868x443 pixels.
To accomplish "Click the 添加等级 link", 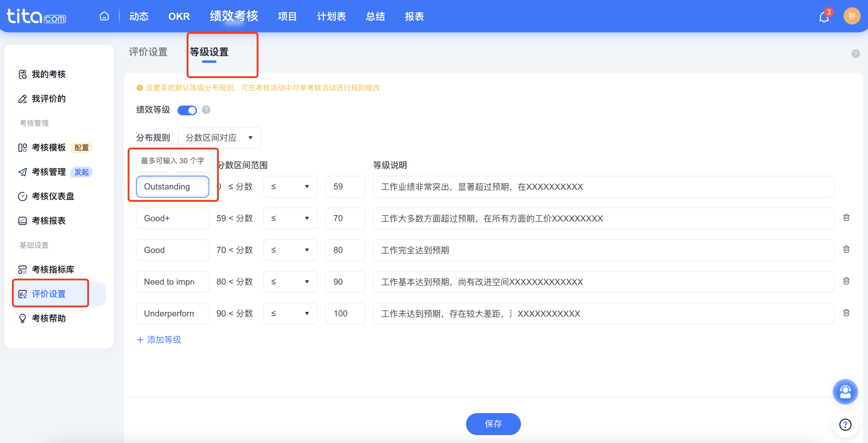I will (x=159, y=340).
